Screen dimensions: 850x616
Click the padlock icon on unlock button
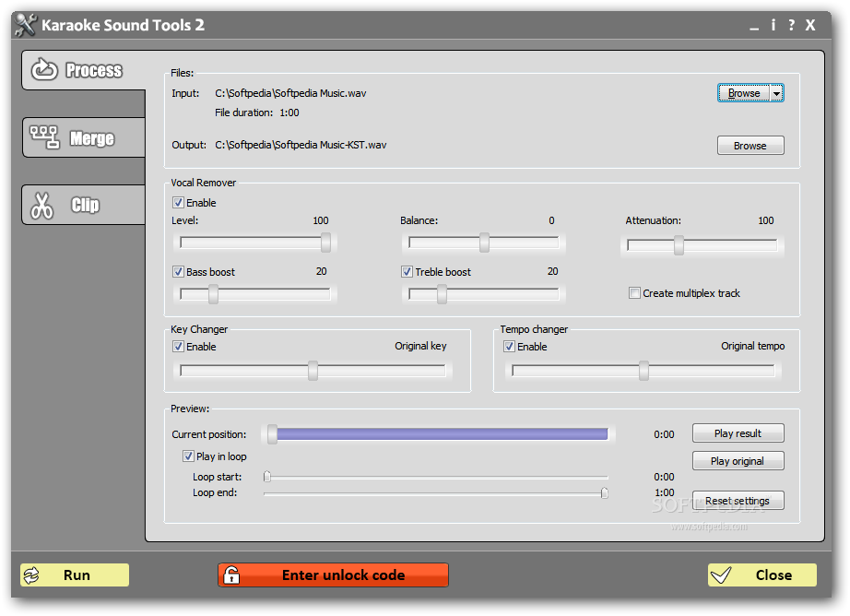(231, 575)
